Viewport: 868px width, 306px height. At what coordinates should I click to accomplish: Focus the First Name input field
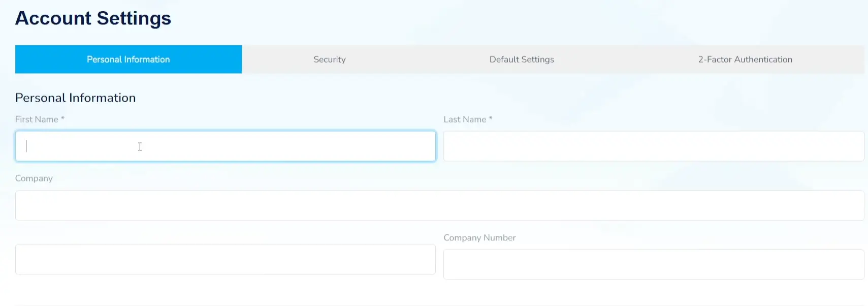[226, 146]
